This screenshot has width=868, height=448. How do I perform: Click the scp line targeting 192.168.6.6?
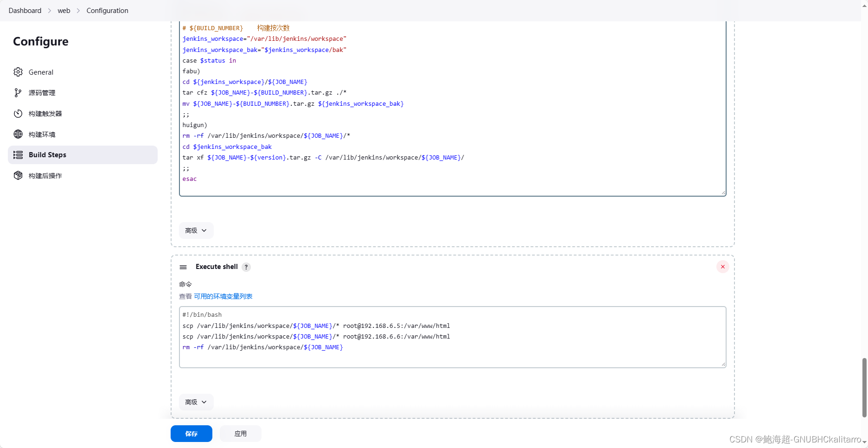click(316, 337)
